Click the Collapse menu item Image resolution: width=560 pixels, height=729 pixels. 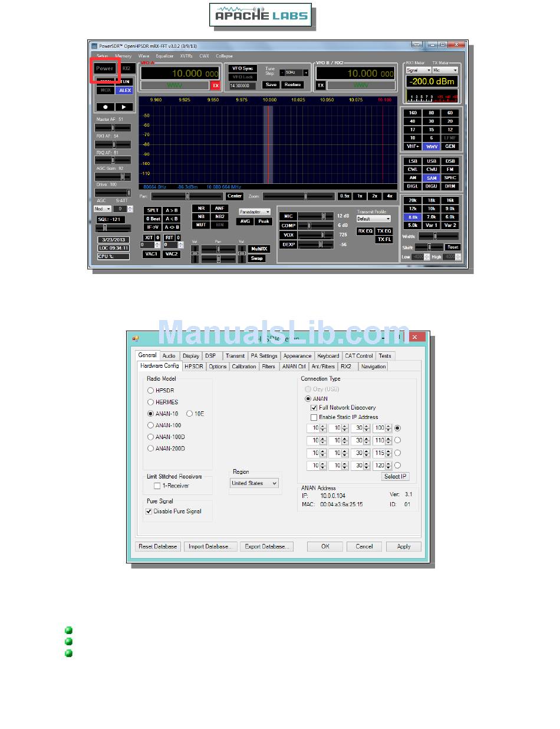225,56
